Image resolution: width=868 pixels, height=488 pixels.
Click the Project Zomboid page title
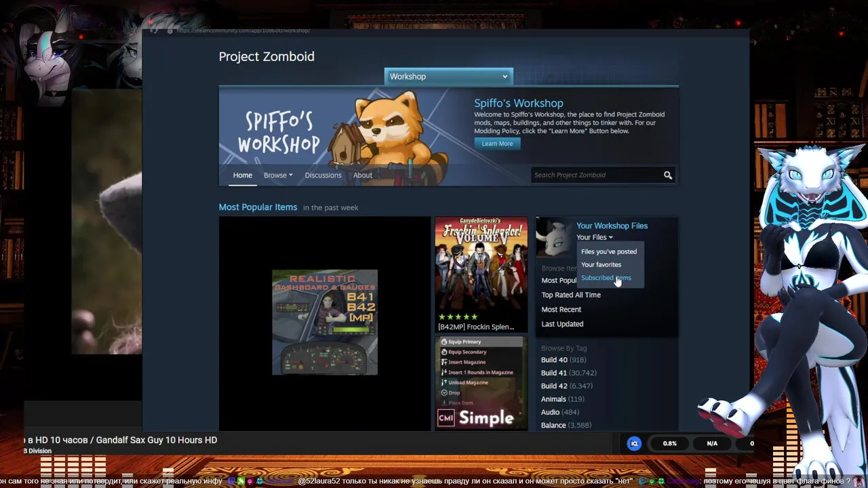(x=267, y=56)
